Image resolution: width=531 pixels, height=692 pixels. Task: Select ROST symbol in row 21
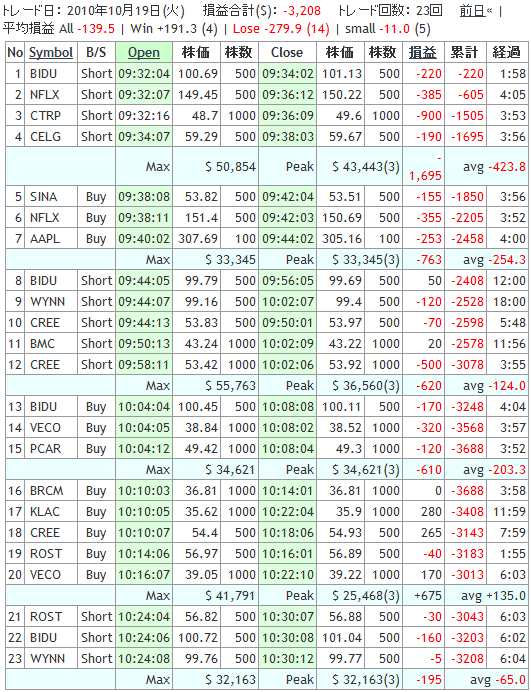45,617
